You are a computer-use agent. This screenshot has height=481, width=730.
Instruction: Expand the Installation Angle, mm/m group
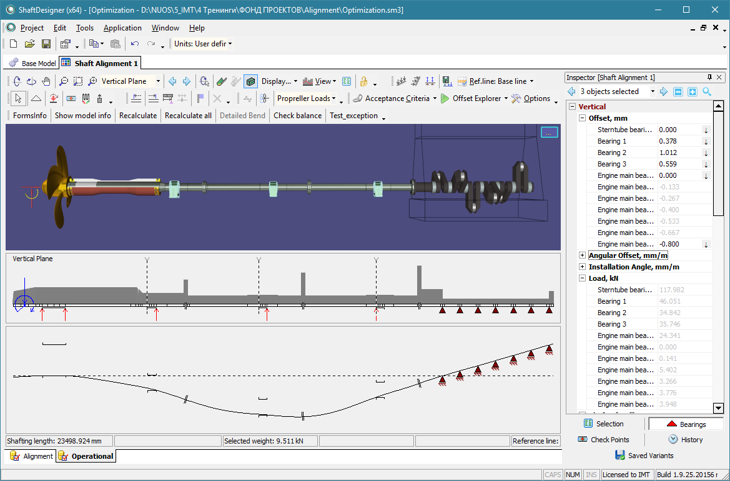point(582,267)
